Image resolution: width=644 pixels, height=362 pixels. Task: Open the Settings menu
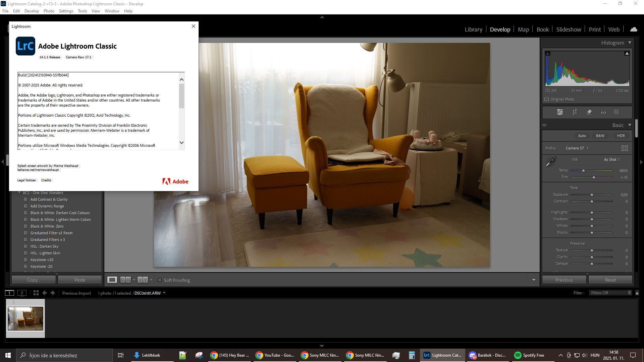pyautogui.click(x=66, y=11)
